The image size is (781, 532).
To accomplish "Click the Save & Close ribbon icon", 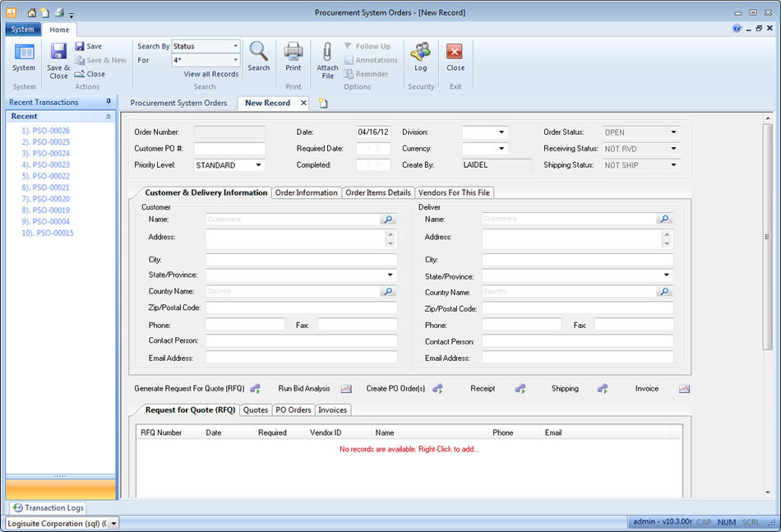I will point(58,53).
